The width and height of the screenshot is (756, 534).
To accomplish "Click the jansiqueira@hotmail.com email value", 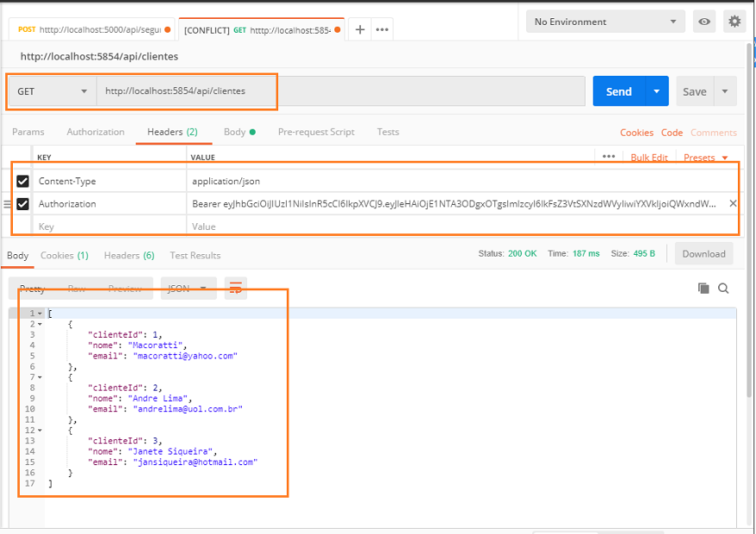I will click(195, 463).
